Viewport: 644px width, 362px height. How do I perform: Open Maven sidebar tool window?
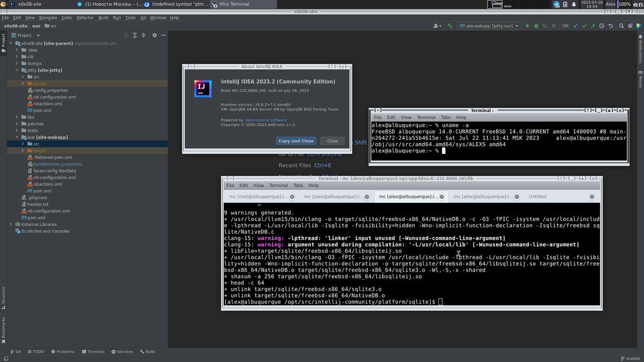pos(640,79)
